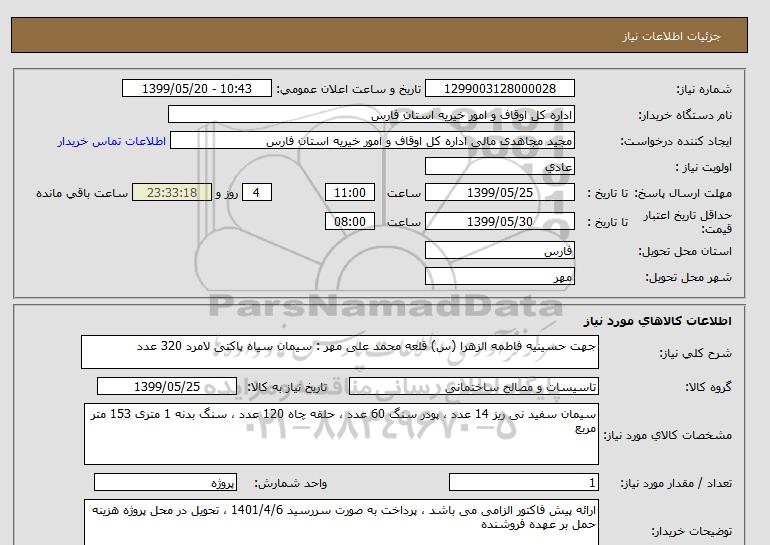This screenshot has width=770, height=545.
Task: Click the delivery province field فارس
Action: point(499,251)
